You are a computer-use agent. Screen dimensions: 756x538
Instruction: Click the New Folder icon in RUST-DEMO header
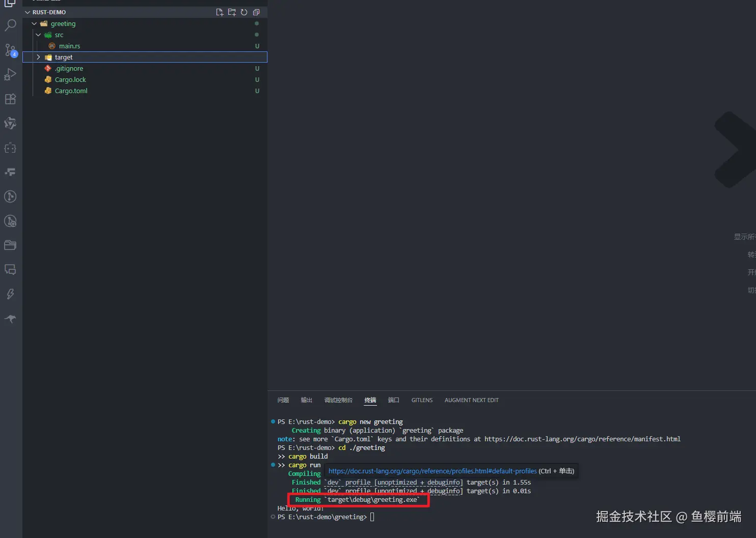click(232, 12)
